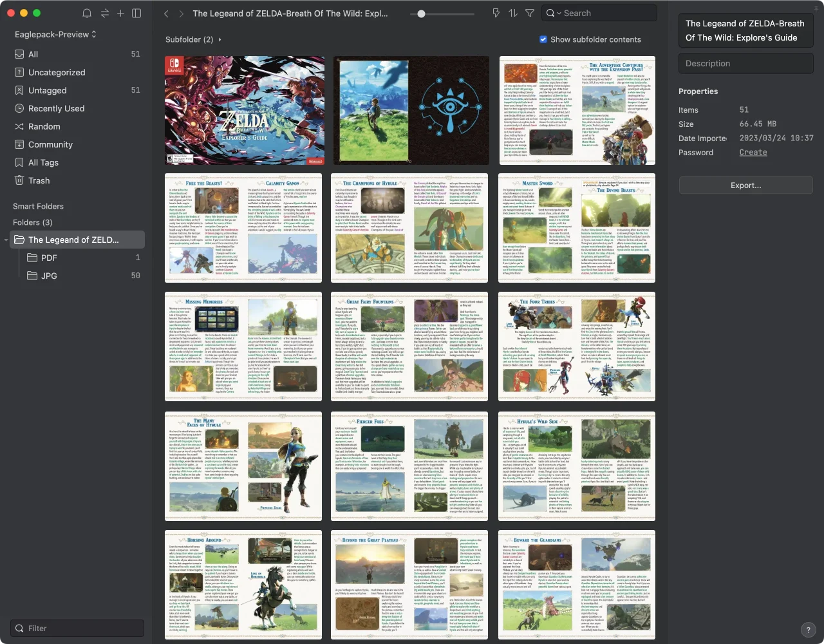Click the Filter field in sidebar
Viewport: 824px width, 644px height.
click(x=77, y=628)
